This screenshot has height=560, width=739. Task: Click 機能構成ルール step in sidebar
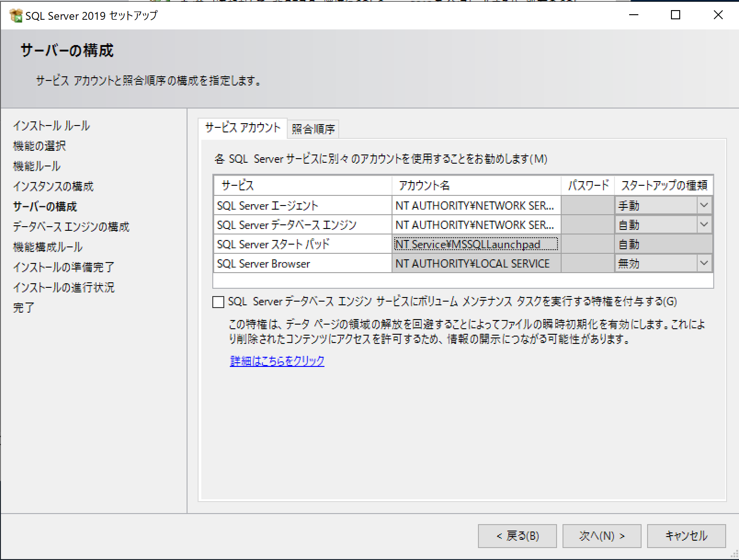[x=48, y=247]
